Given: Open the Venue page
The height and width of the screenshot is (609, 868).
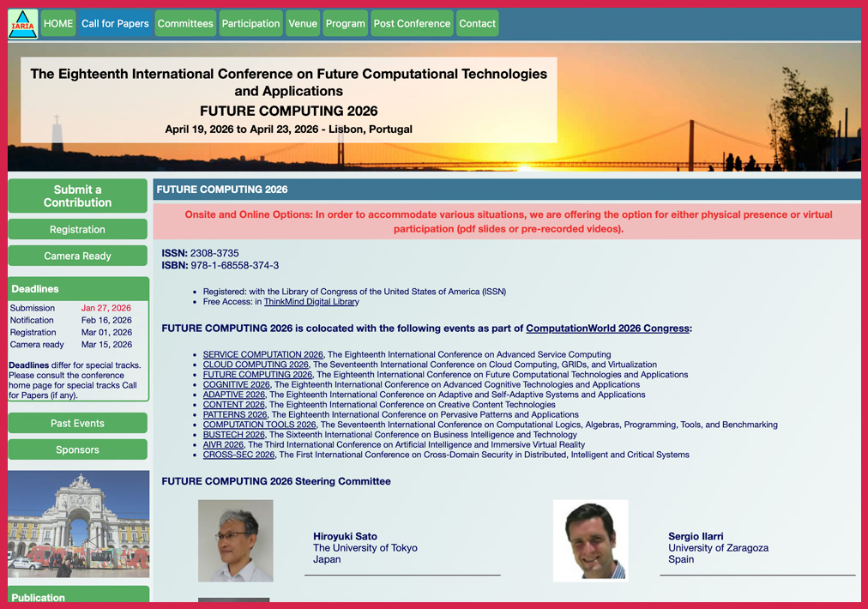Looking at the screenshot, I should click(x=303, y=23).
